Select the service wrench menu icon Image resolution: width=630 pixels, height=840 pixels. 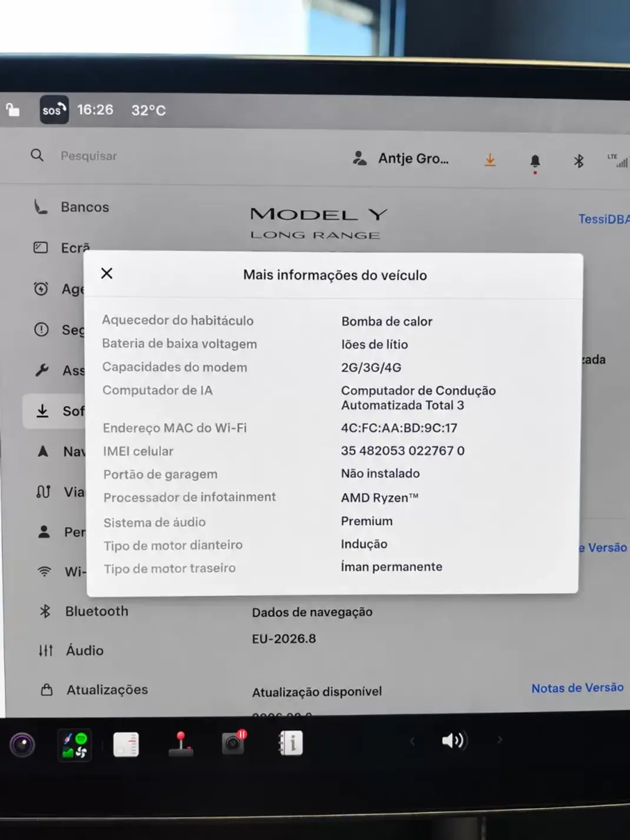42,370
